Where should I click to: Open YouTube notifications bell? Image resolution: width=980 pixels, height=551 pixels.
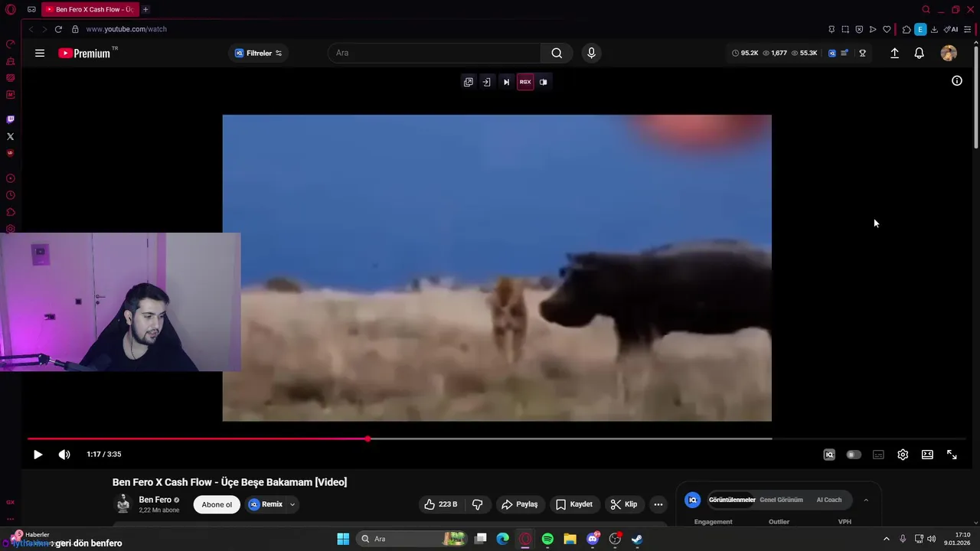tap(920, 53)
